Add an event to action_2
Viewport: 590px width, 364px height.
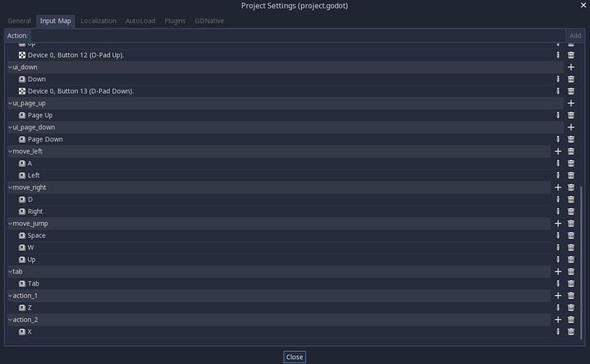click(558, 320)
